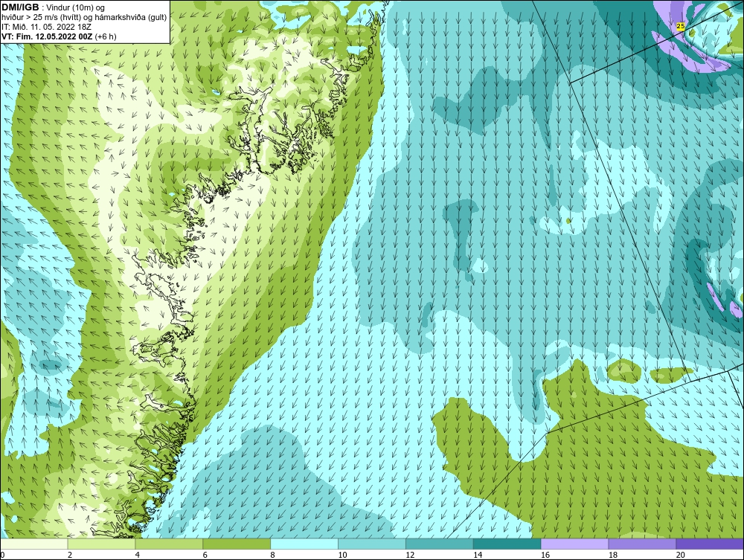744x560 pixels.
Task: Click the 8–10 m/s light cyan legend swatch
Action: click(304, 544)
